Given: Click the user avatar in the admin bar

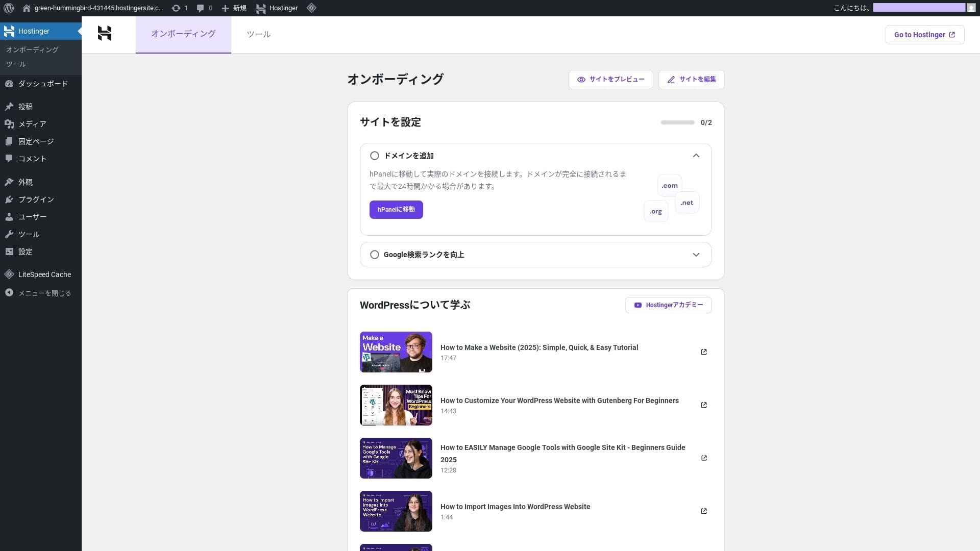Looking at the screenshot, I should click(x=971, y=8).
